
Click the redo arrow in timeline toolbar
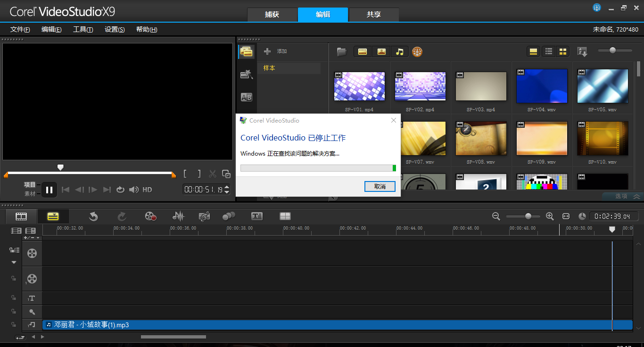coord(122,216)
